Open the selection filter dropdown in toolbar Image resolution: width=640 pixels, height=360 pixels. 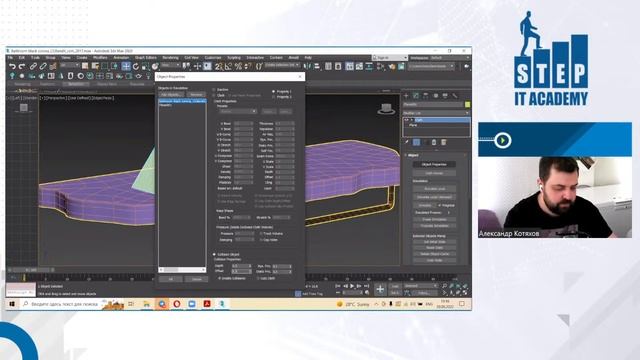[x=70, y=65]
